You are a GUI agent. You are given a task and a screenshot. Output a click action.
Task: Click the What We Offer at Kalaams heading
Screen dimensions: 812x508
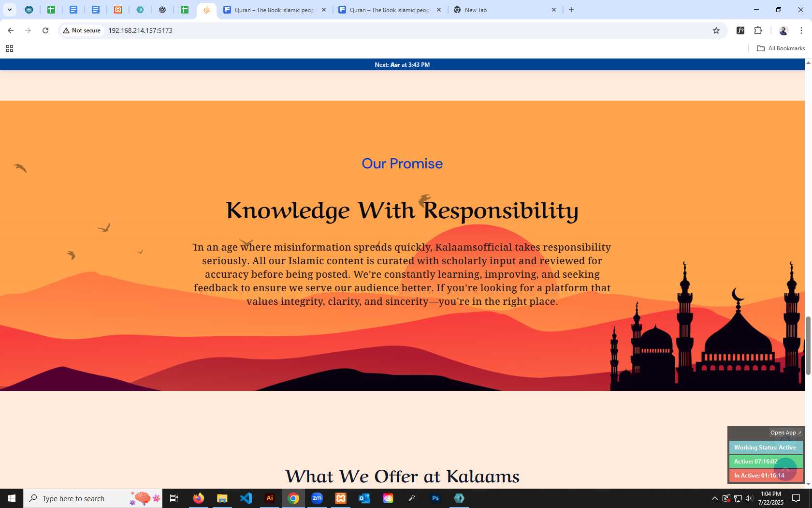[x=402, y=477]
